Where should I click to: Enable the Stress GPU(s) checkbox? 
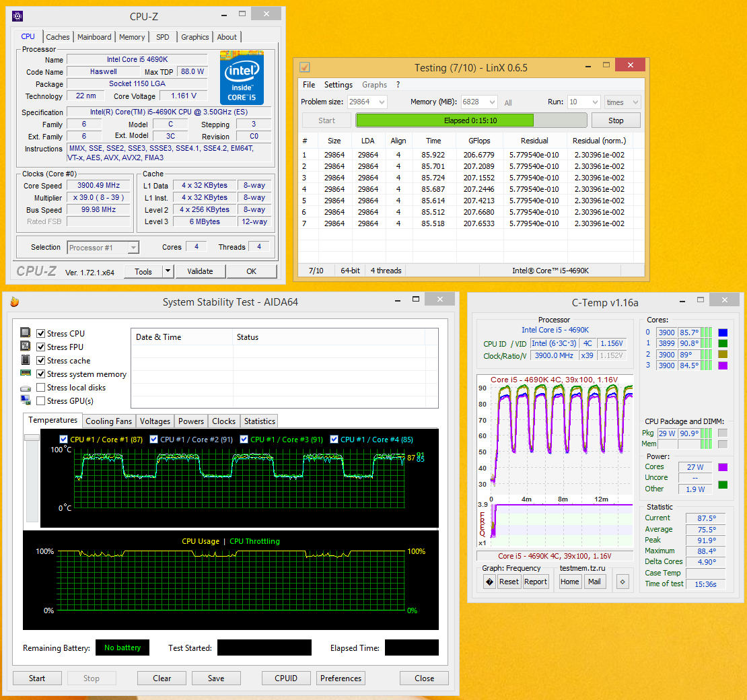[x=41, y=401]
